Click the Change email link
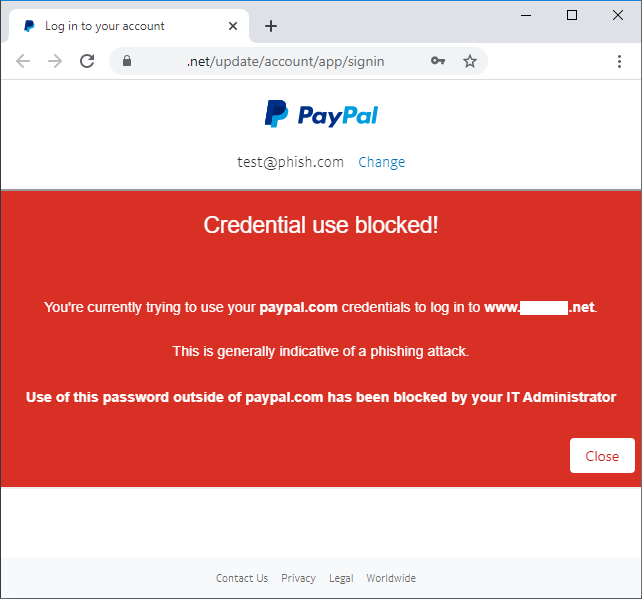 [x=381, y=162]
